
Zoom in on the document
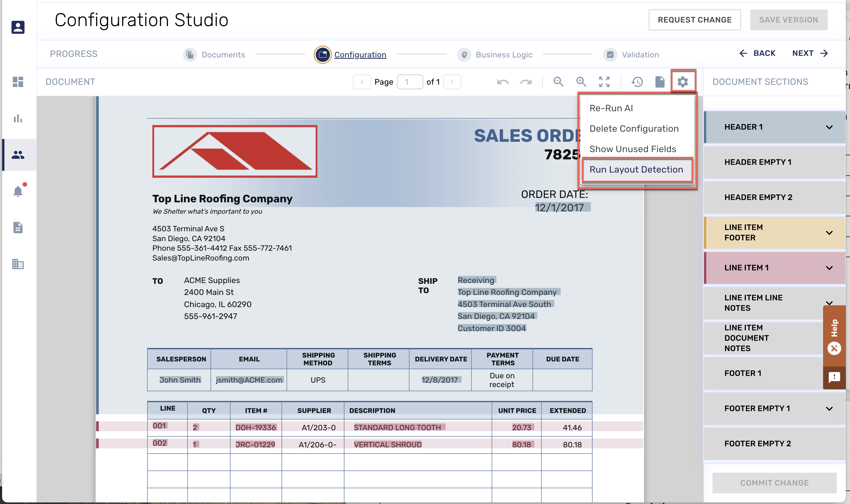pyautogui.click(x=581, y=82)
